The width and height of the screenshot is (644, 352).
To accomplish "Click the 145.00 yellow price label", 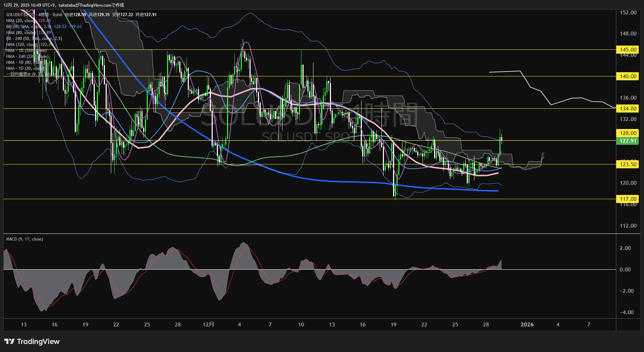I will pos(628,50).
